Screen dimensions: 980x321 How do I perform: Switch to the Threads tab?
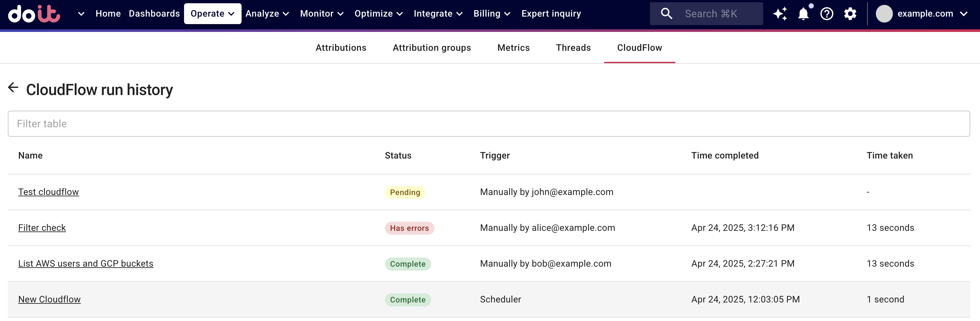click(x=573, y=48)
